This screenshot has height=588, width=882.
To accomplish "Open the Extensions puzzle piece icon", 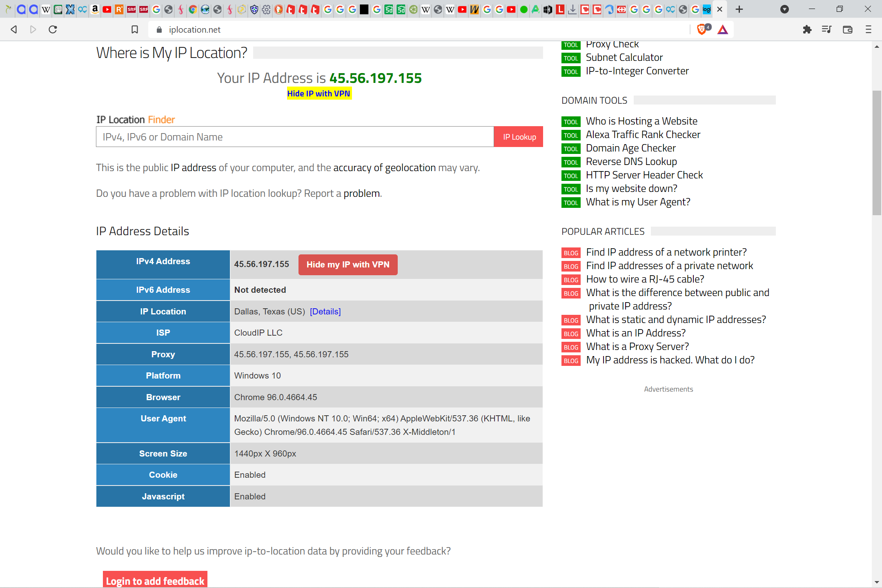I will [807, 29].
